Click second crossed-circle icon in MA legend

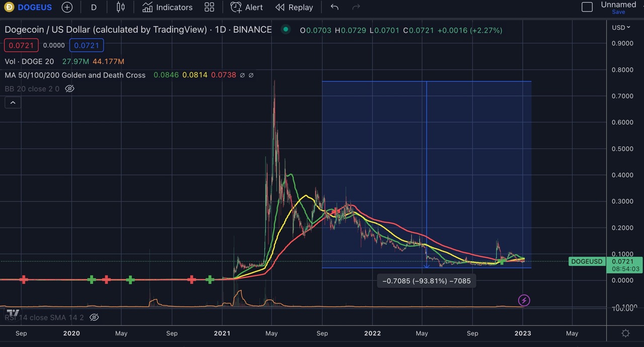click(x=252, y=75)
